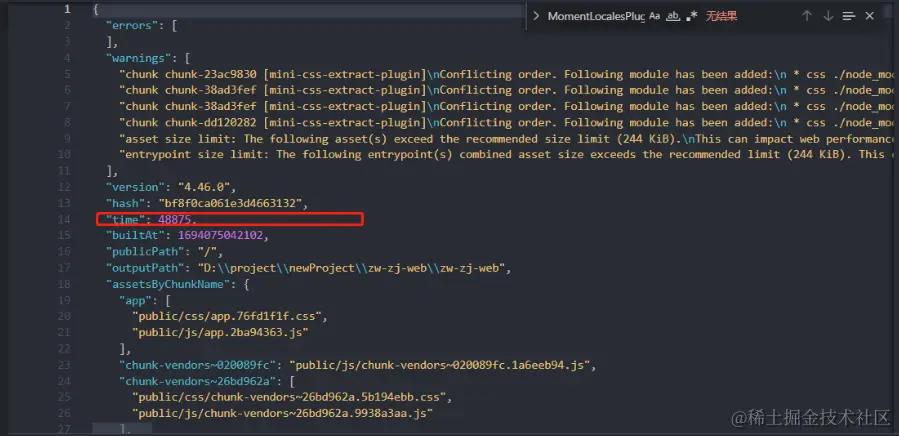
Task: Go to previous match with up arrow
Action: [807, 16]
